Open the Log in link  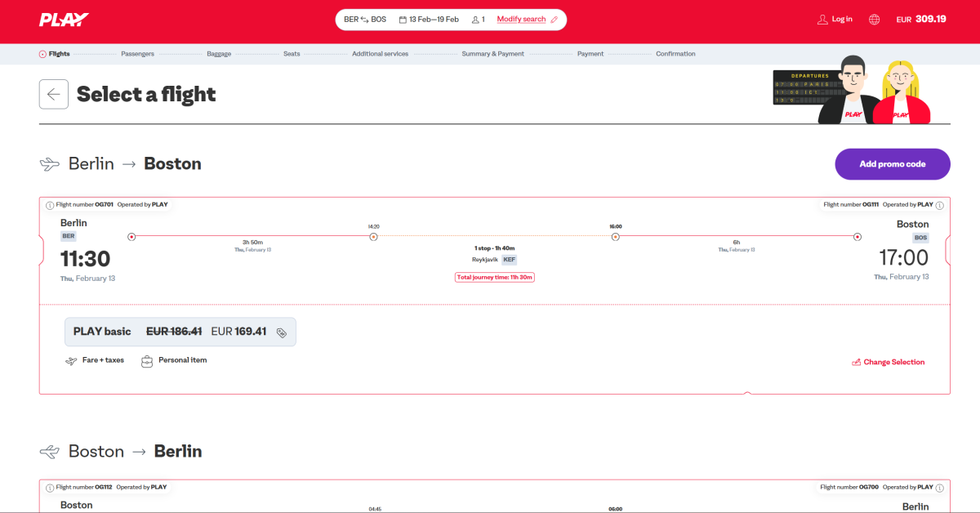835,20
